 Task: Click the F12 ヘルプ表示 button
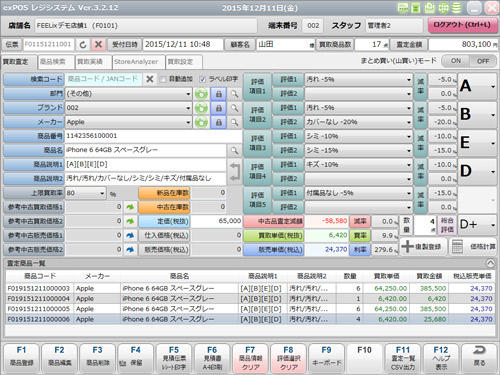click(441, 358)
